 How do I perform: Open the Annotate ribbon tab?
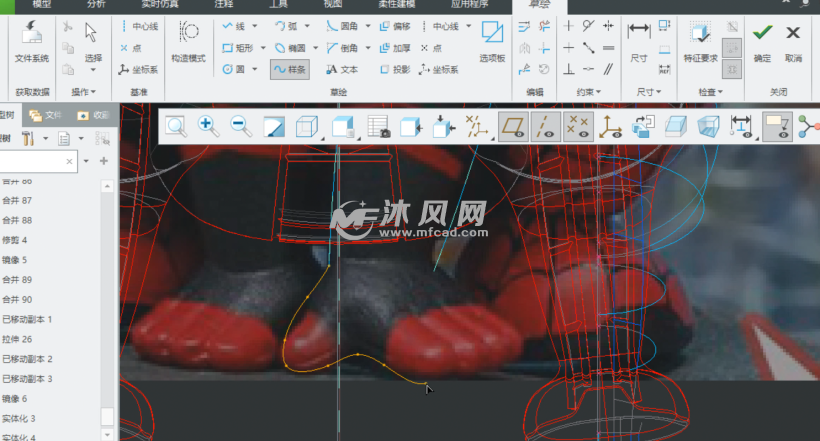point(224,4)
